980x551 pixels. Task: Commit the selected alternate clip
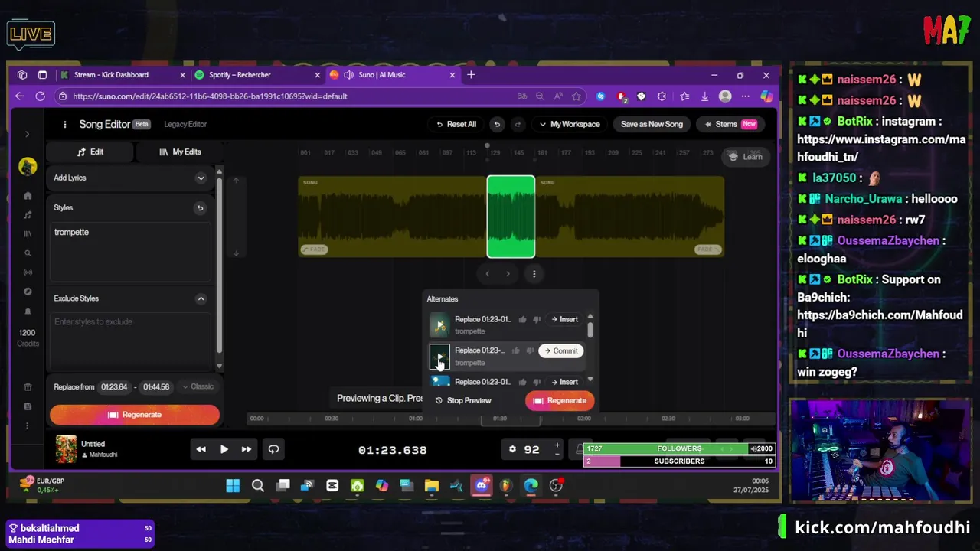click(561, 350)
